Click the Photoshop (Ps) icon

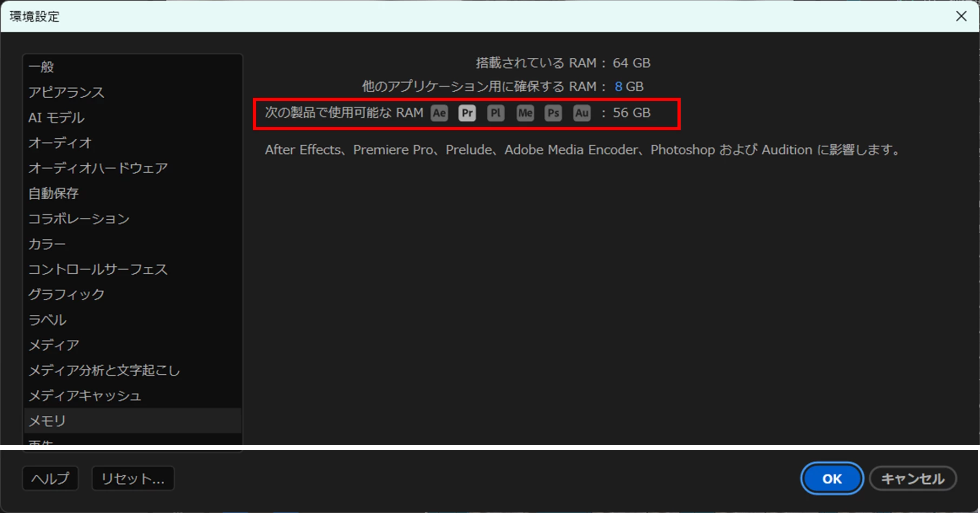point(553,113)
